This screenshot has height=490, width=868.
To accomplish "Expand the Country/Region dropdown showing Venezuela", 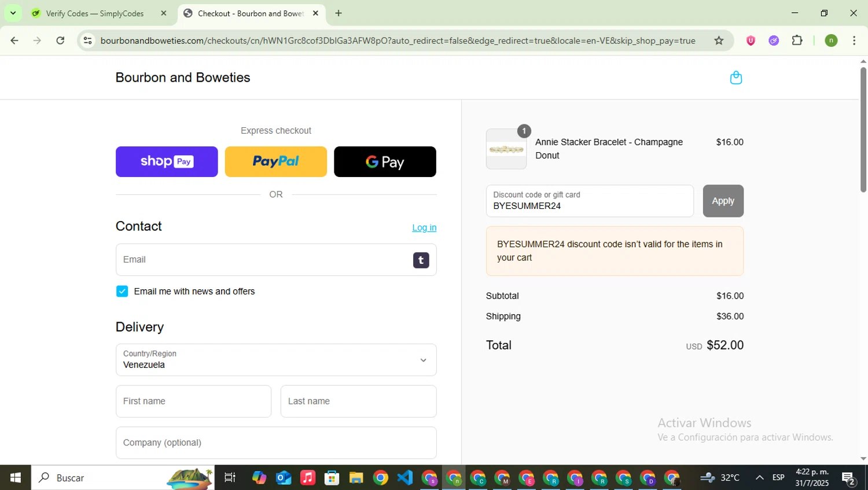I will click(x=276, y=360).
